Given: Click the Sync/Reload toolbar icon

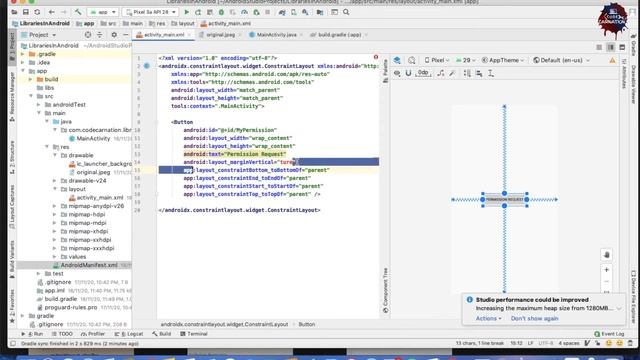Looking at the screenshot, I should tap(37, 12).
